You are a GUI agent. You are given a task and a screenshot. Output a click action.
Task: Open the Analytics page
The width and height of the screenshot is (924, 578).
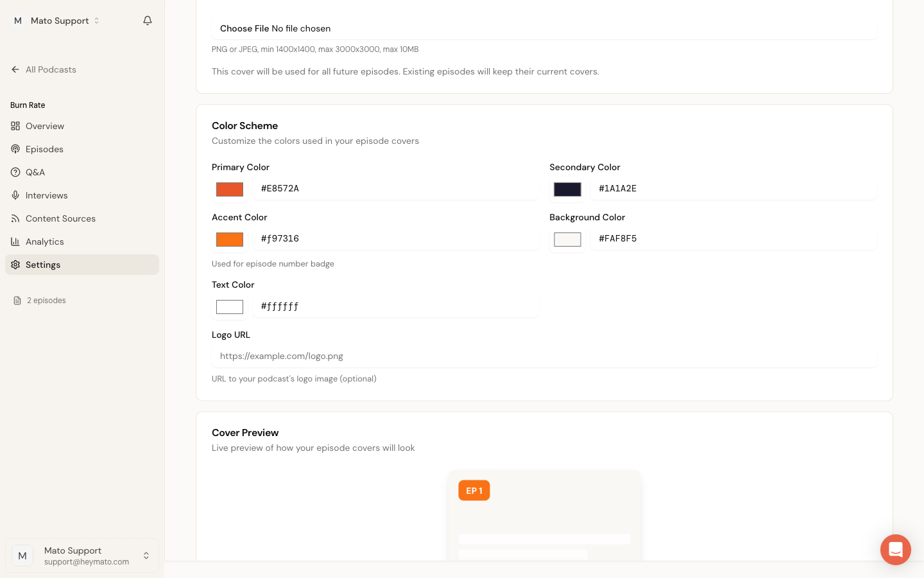pyautogui.click(x=82, y=241)
